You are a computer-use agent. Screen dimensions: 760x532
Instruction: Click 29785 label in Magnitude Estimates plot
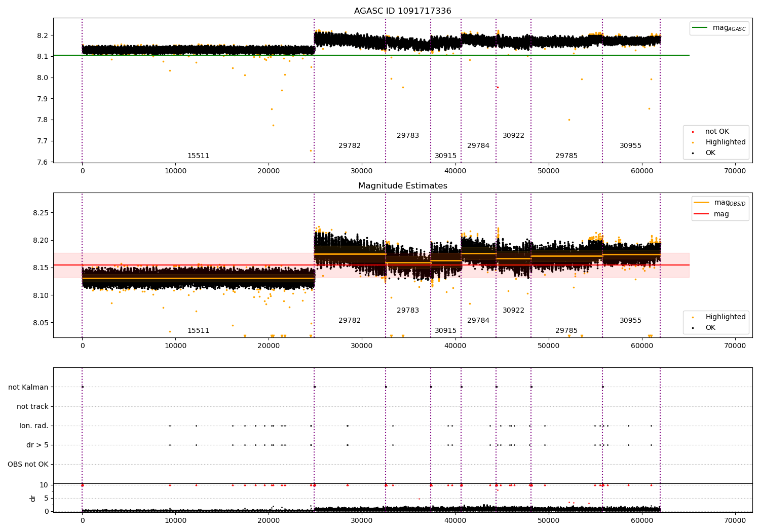click(566, 330)
